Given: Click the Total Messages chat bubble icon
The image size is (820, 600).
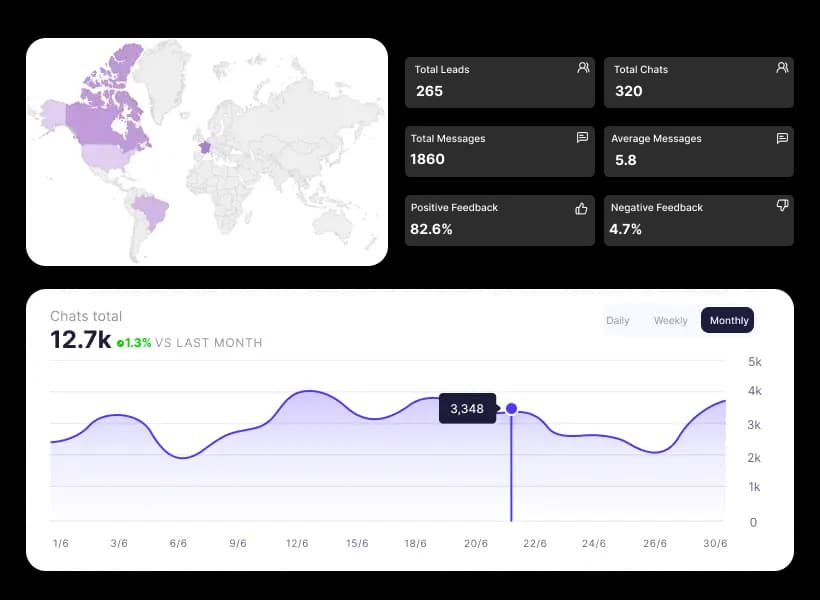Looking at the screenshot, I should coord(583,137).
